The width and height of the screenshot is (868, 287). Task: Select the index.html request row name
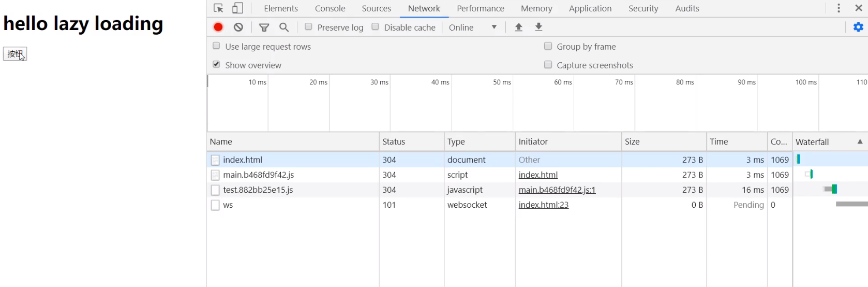pos(243,160)
